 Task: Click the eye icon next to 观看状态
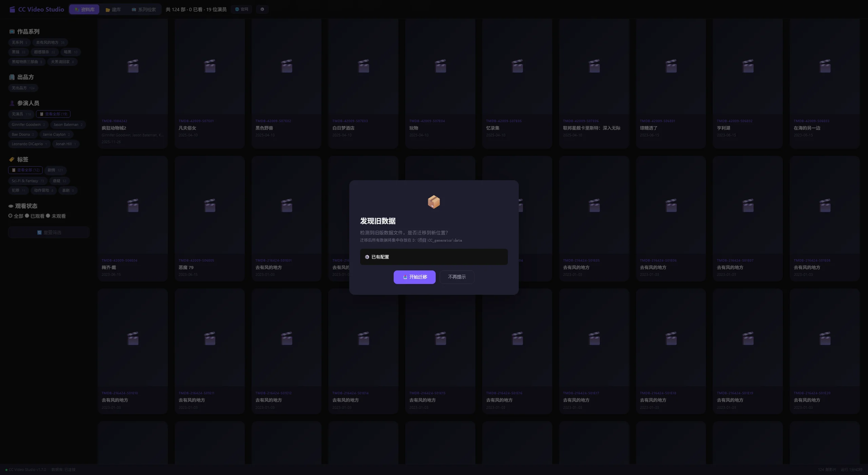tap(11, 206)
